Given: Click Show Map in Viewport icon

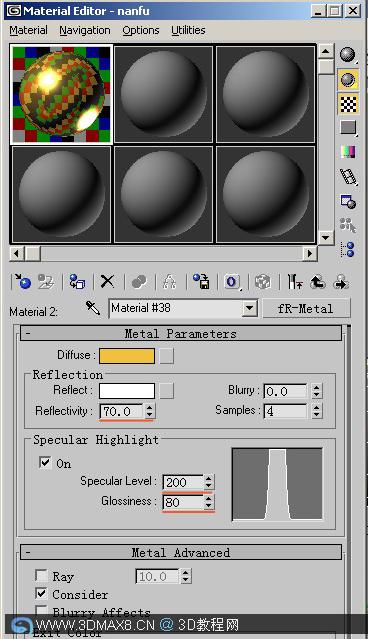Looking at the screenshot, I should [x=263, y=282].
